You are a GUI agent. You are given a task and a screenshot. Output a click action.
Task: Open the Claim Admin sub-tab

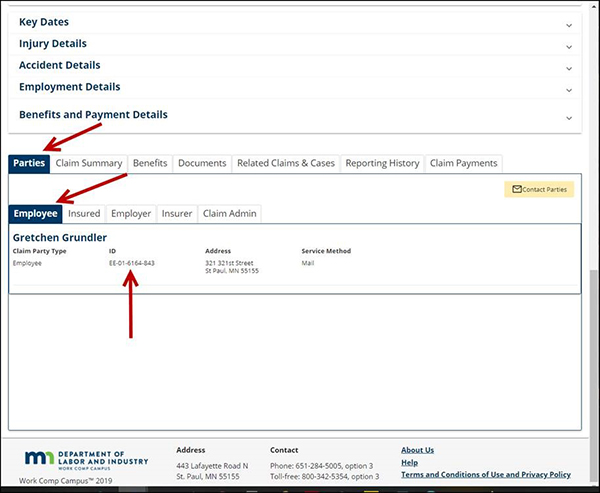tap(230, 213)
